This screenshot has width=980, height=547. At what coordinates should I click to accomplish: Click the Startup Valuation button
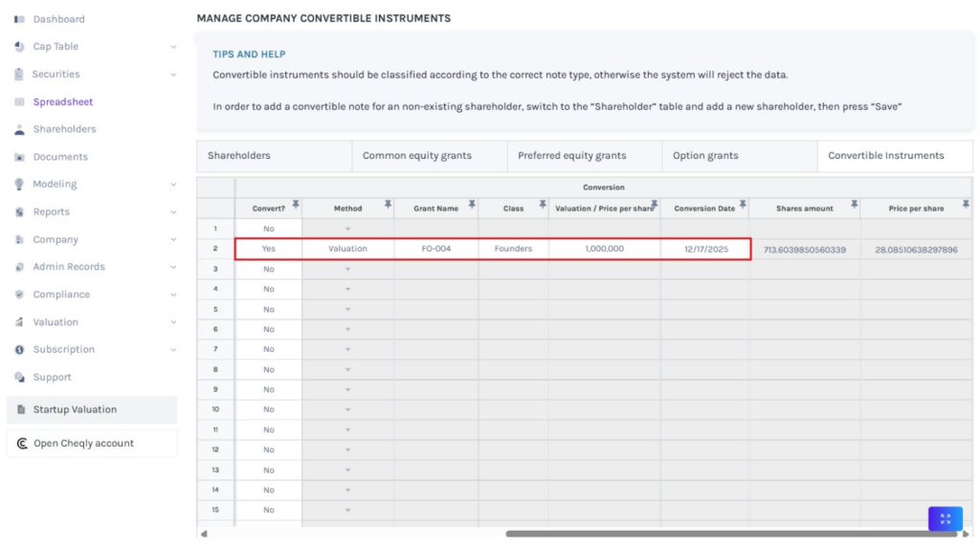92,409
